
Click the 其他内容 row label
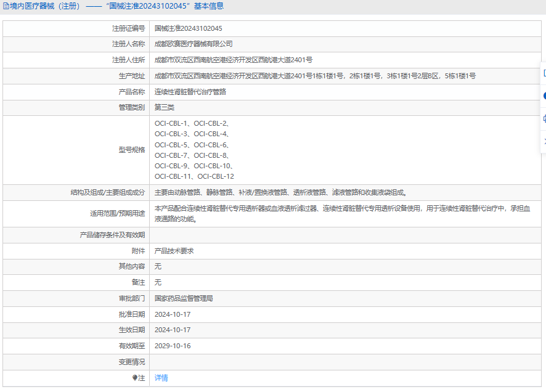click(132, 266)
